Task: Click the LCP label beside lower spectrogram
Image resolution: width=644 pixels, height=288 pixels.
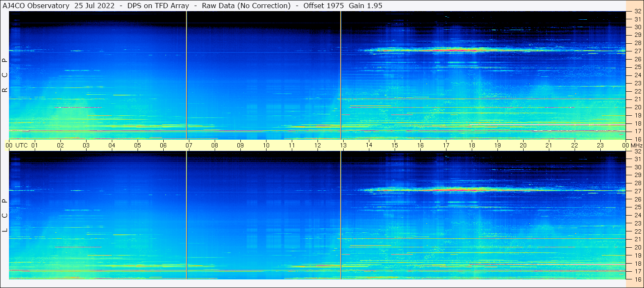Action: coord(5,215)
